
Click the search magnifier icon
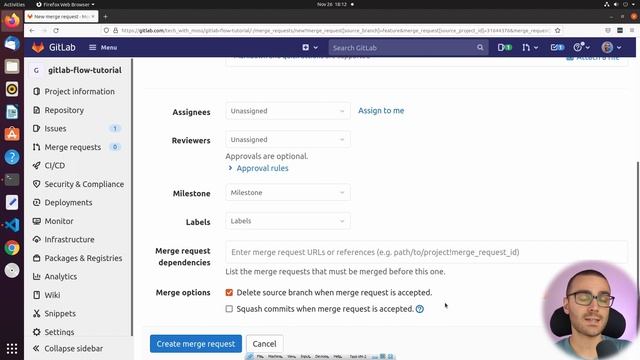(x=480, y=48)
